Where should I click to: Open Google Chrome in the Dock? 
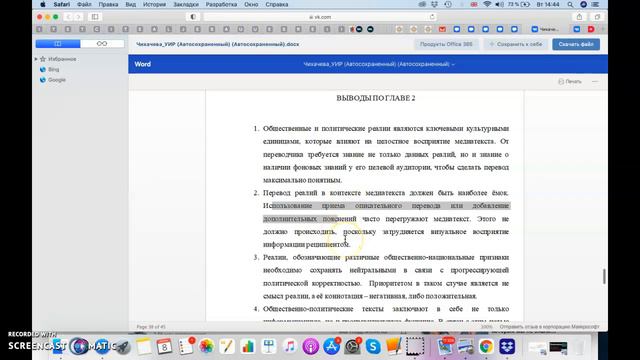tap(486, 347)
